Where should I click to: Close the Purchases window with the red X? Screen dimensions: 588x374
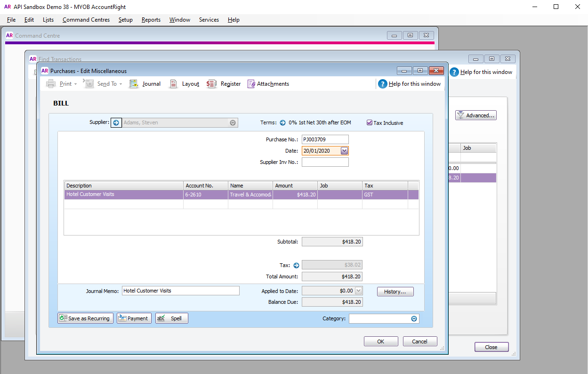(436, 71)
